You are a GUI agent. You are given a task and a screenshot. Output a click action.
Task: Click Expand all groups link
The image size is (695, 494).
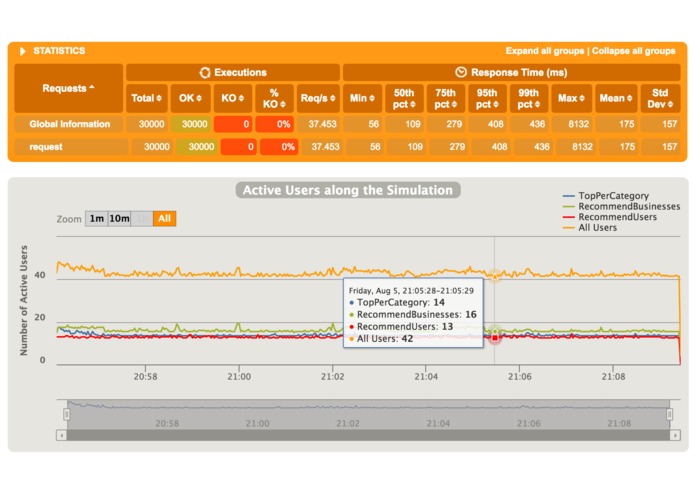coord(545,51)
